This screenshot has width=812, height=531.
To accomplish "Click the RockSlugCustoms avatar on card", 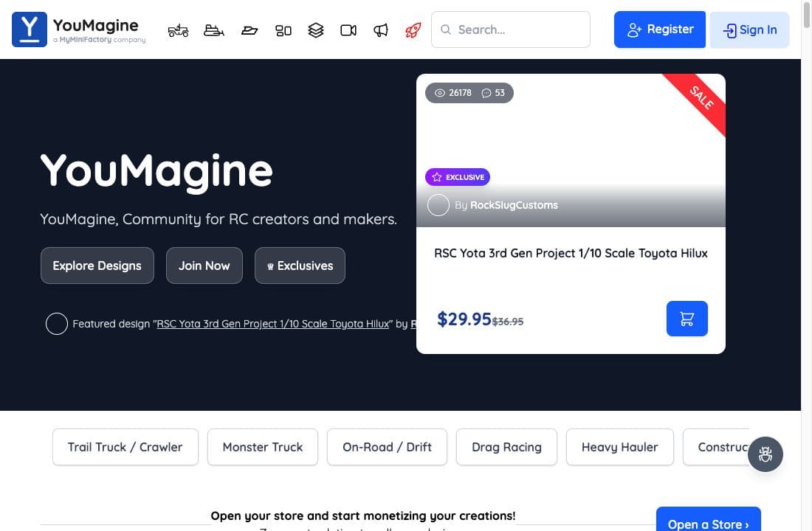I will point(438,205).
